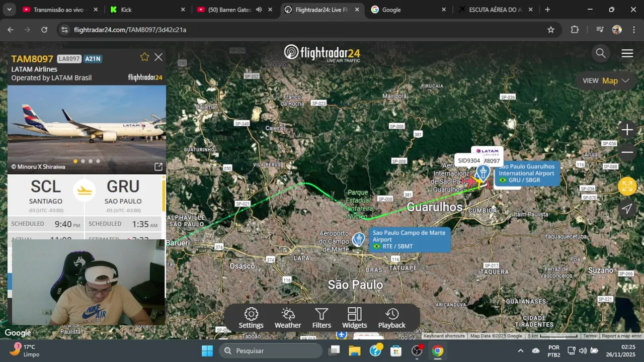Mute the Barren Gates tab audio

pyautogui.click(x=259, y=10)
